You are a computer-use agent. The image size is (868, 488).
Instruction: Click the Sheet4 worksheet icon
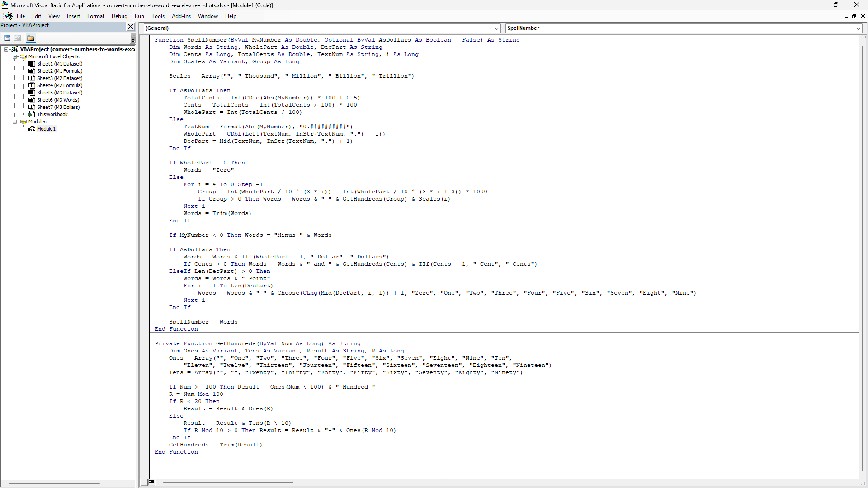(x=32, y=85)
